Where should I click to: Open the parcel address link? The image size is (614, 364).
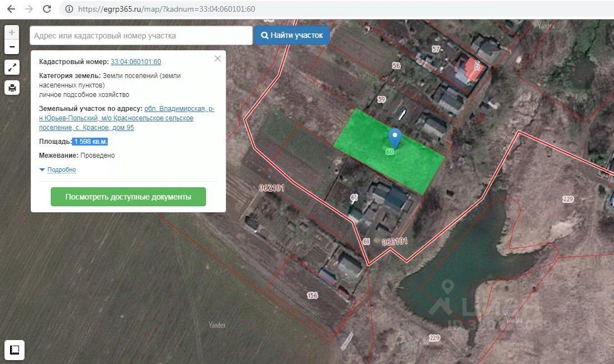coord(127,118)
